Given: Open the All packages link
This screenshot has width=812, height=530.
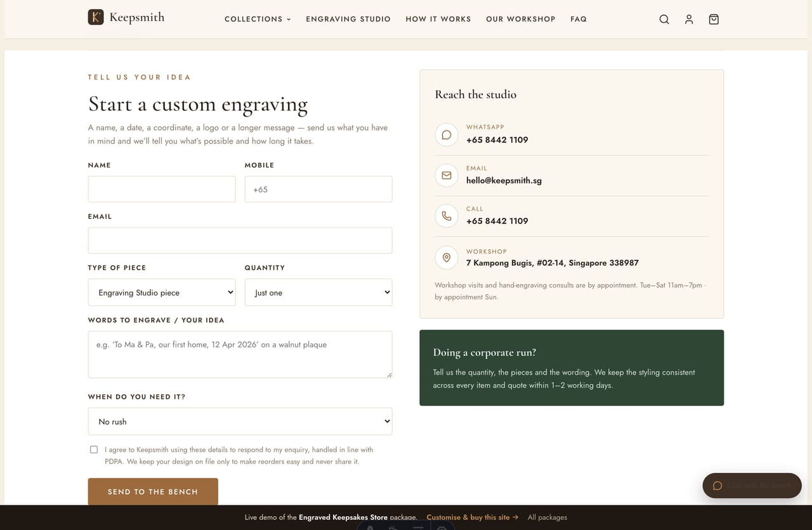Looking at the screenshot, I should click(547, 517).
